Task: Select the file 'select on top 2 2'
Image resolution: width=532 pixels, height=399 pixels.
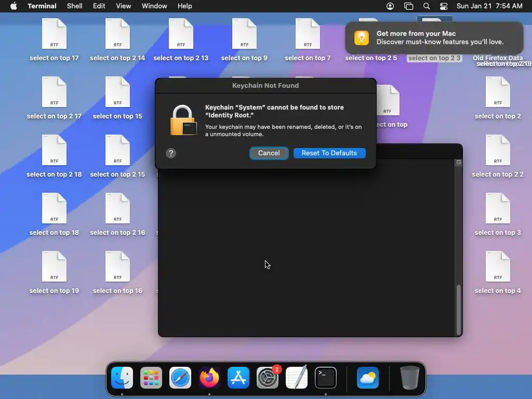Action: [x=498, y=150]
